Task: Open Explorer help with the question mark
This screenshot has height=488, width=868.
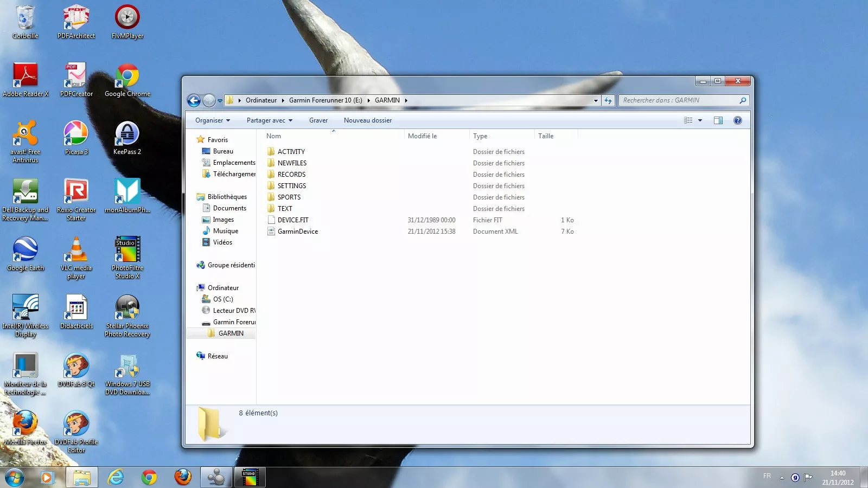Action: [738, 120]
